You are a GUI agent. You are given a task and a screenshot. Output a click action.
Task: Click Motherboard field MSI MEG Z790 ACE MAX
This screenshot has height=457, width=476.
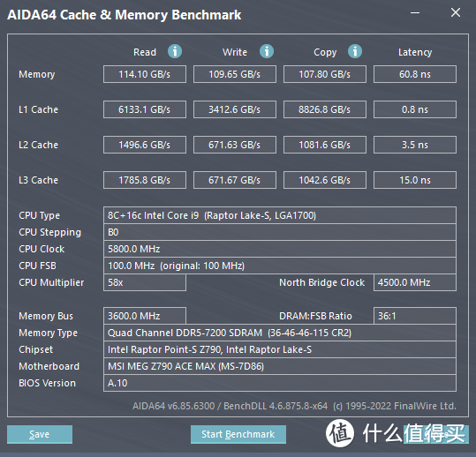(280, 366)
